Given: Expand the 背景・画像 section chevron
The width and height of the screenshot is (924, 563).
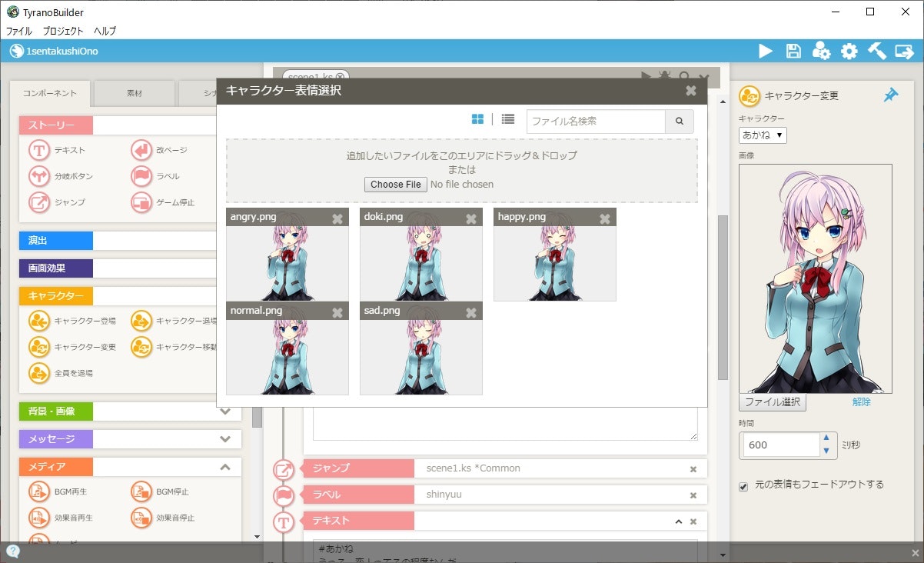Looking at the screenshot, I should (x=225, y=411).
